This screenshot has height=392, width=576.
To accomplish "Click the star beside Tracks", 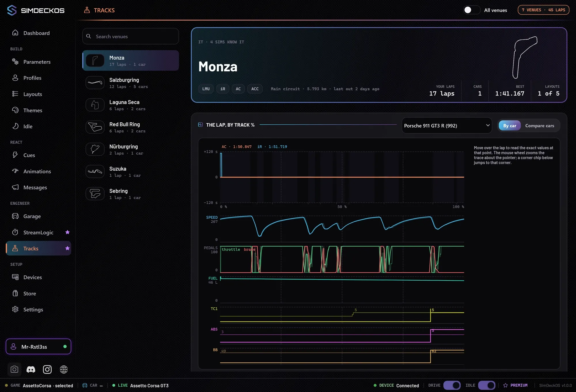I will pyautogui.click(x=67, y=248).
